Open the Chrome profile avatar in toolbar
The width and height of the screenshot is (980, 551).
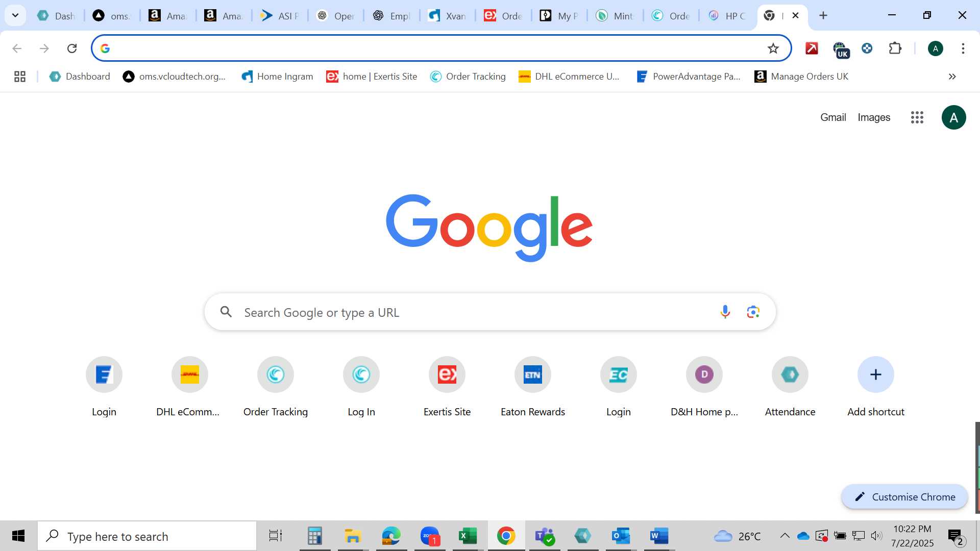pos(935,48)
